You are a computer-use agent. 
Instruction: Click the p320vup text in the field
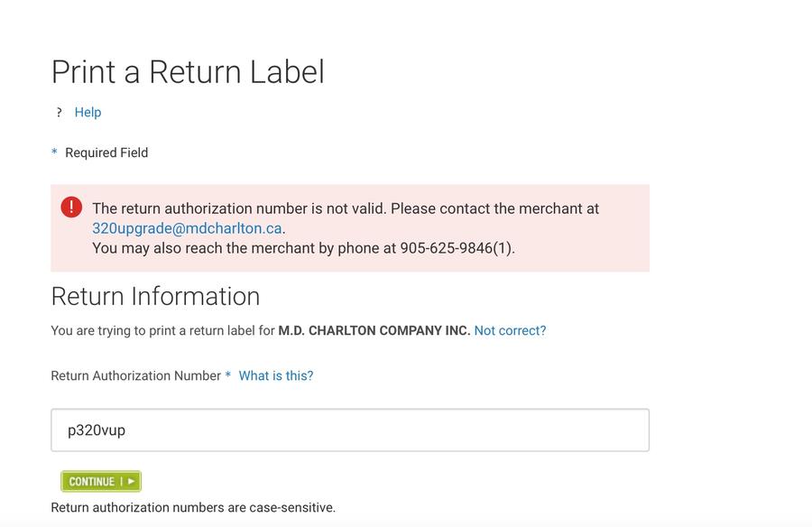97,430
